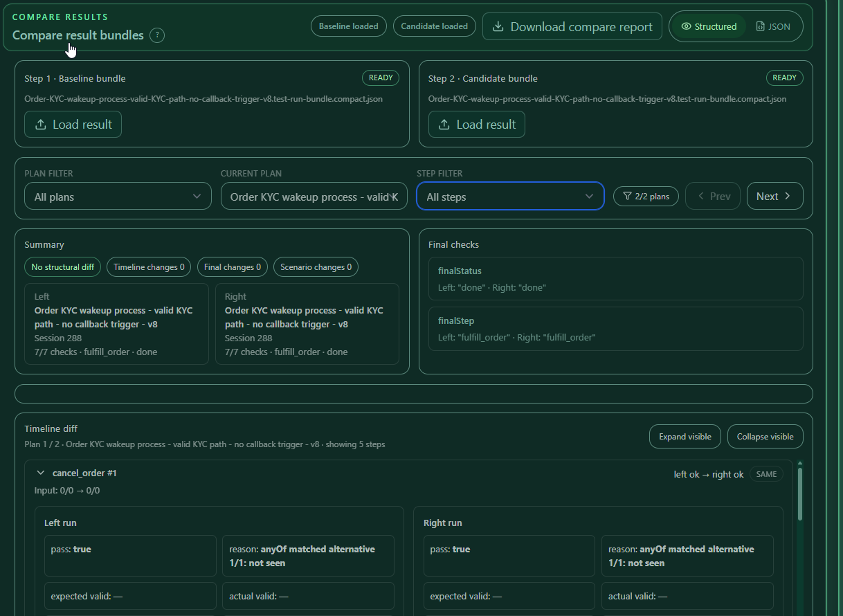The image size is (843, 616).
Task: Click 'actual valid' cell in Right run
Action: coord(687,596)
